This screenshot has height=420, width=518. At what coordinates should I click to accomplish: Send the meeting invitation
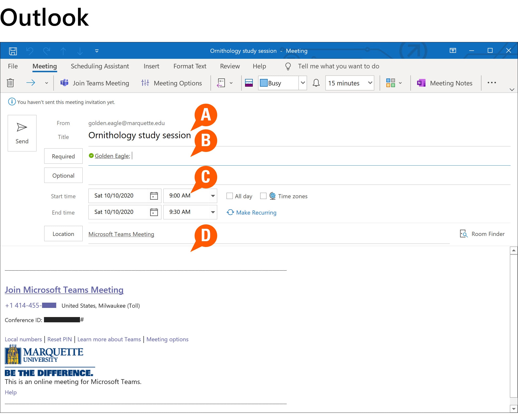point(22,133)
